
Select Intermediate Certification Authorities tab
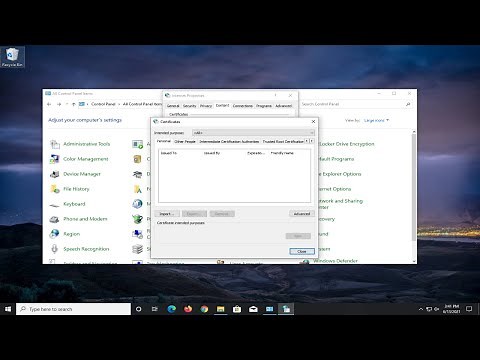pyautogui.click(x=229, y=141)
